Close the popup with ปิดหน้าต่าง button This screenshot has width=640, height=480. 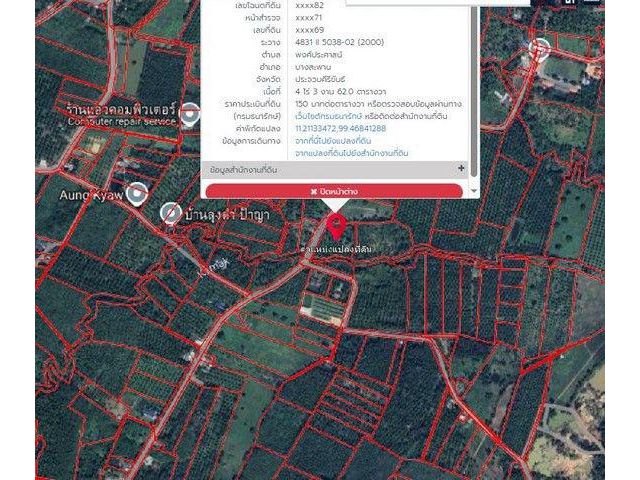coord(334,191)
